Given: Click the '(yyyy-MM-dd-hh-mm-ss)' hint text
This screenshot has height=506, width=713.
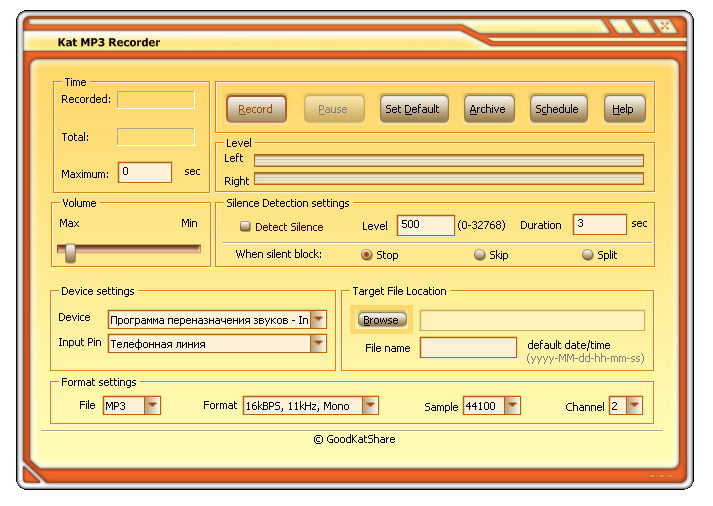Looking at the screenshot, I should coord(586,358).
